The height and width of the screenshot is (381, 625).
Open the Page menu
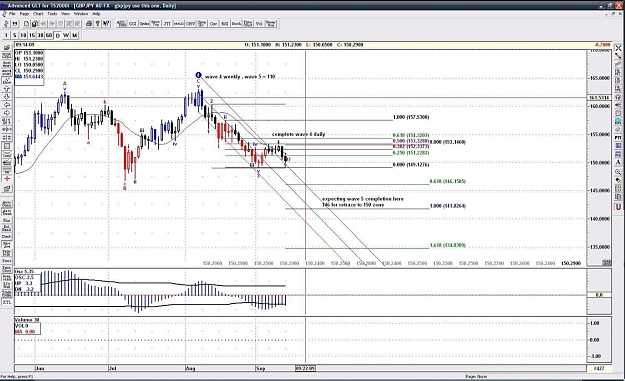click(24, 14)
